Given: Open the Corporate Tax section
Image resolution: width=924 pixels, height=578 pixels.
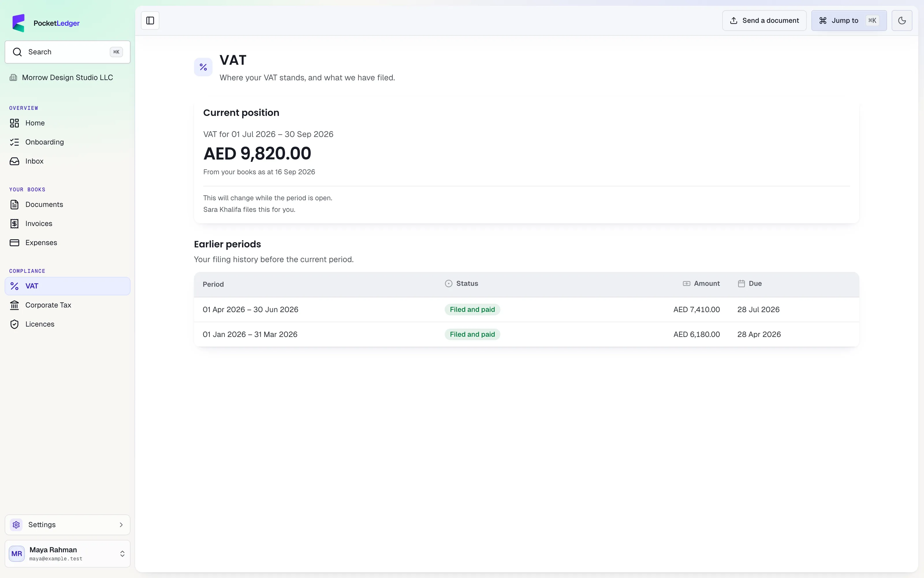Looking at the screenshot, I should [x=68, y=305].
